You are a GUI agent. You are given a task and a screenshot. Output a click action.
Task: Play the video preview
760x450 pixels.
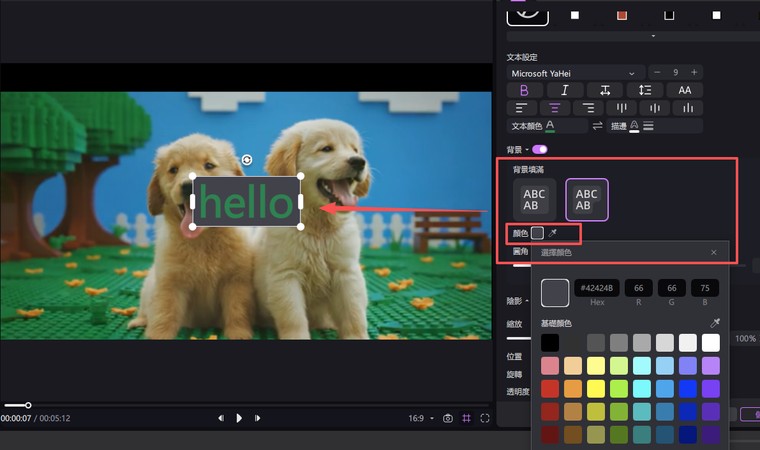(239, 418)
